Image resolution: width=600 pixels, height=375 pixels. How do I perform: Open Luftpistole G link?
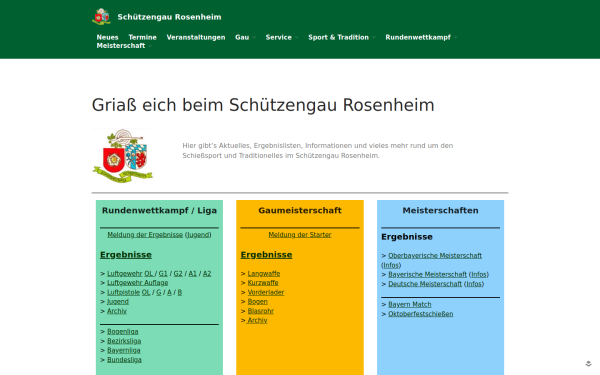(158, 292)
